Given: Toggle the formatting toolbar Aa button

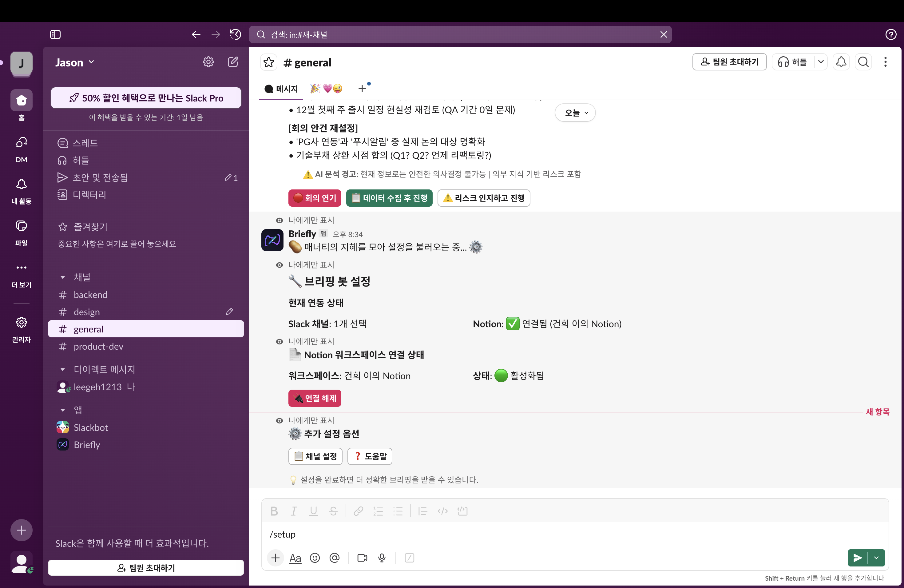Looking at the screenshot, I should click(295, 558).
